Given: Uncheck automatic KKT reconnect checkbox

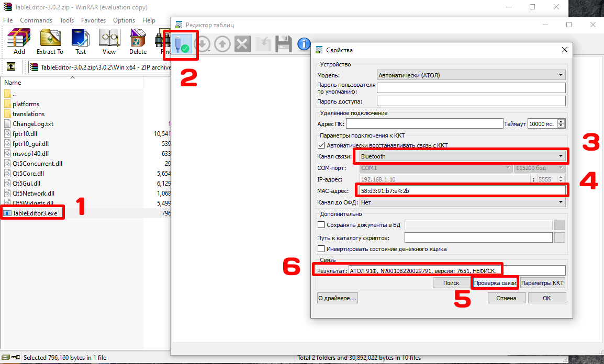Looking at the screenshot, I should click(321, 145).
